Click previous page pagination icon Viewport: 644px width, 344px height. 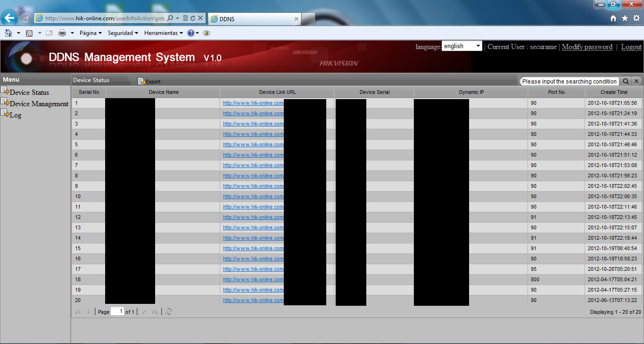[x=88, y=311]
